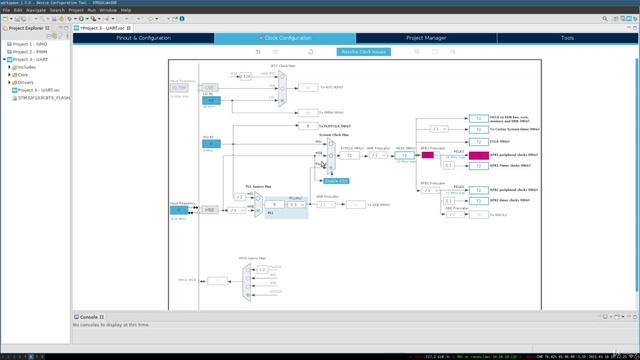Viewport: 640px width, 360px height.
Task: Select LSE input in RTC Clock Mux
Action: 282,88
